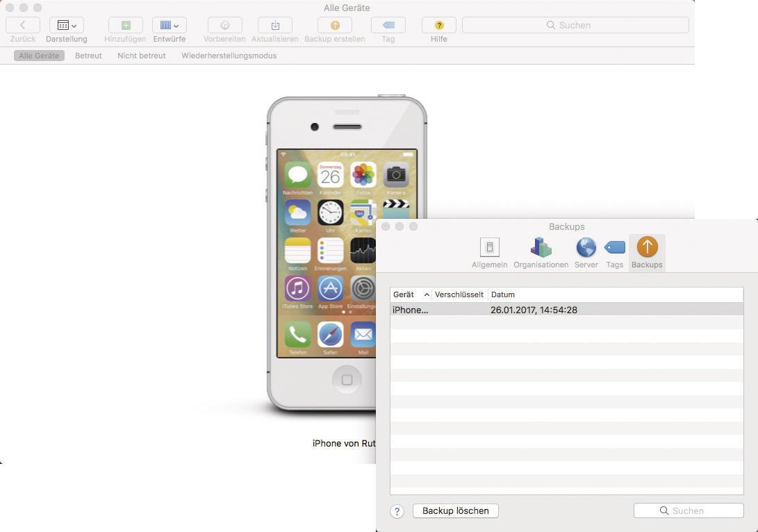Select the iPhone… backup row
Image resolution: width=758 pixels, height=532 pixels.
(x=566, y=310)
